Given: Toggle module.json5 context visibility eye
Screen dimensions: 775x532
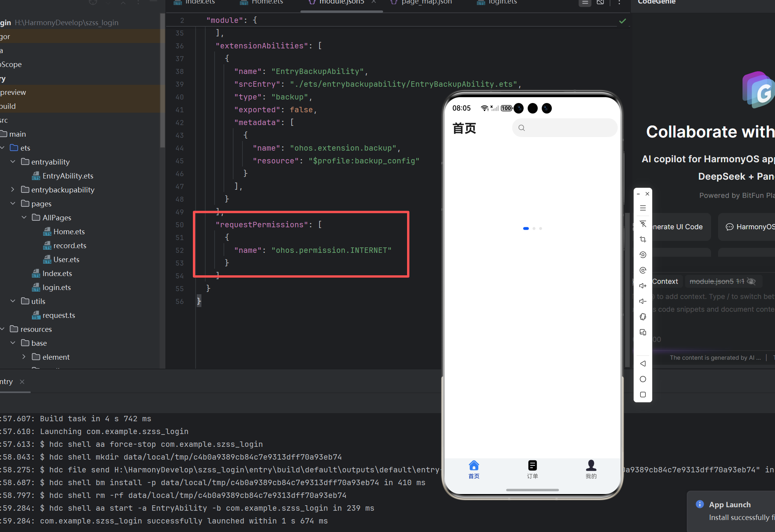Looking at the screenshot, I should (751, 281).
